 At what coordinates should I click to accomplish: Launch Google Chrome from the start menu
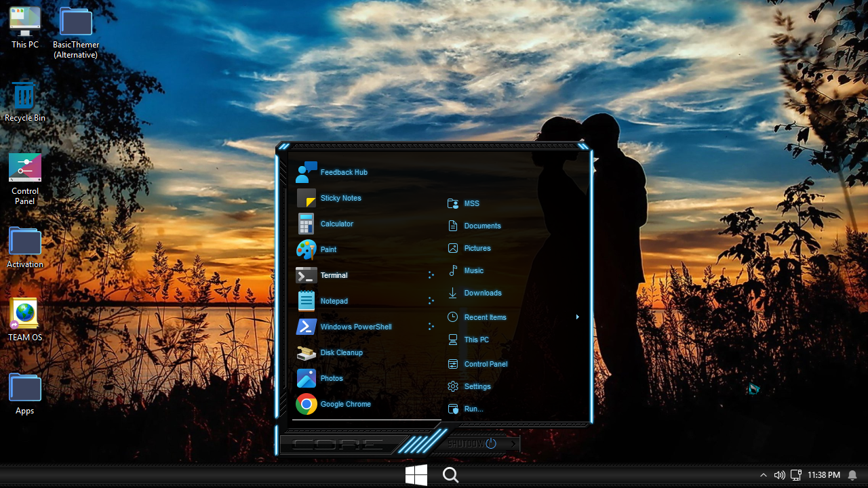(307, 404)
